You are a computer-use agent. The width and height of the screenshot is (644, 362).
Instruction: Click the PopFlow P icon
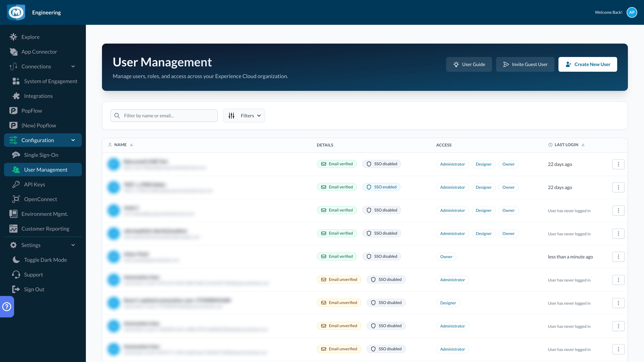pos(13,111)
